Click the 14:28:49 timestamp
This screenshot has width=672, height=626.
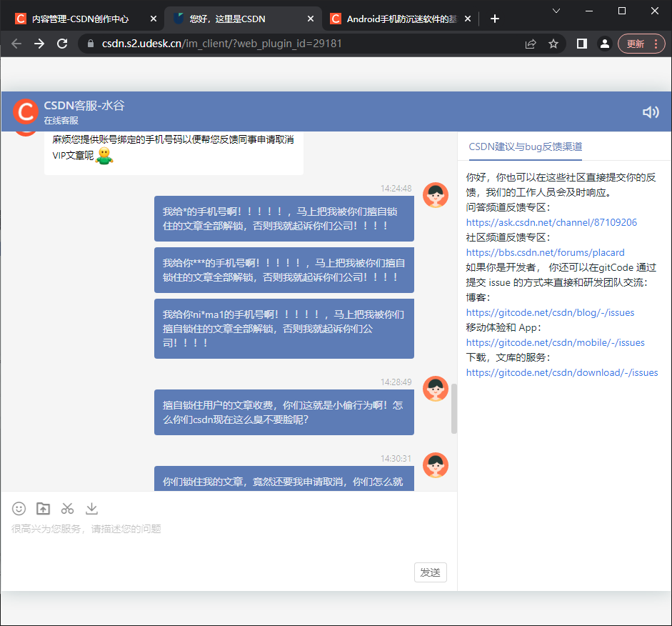396,382
